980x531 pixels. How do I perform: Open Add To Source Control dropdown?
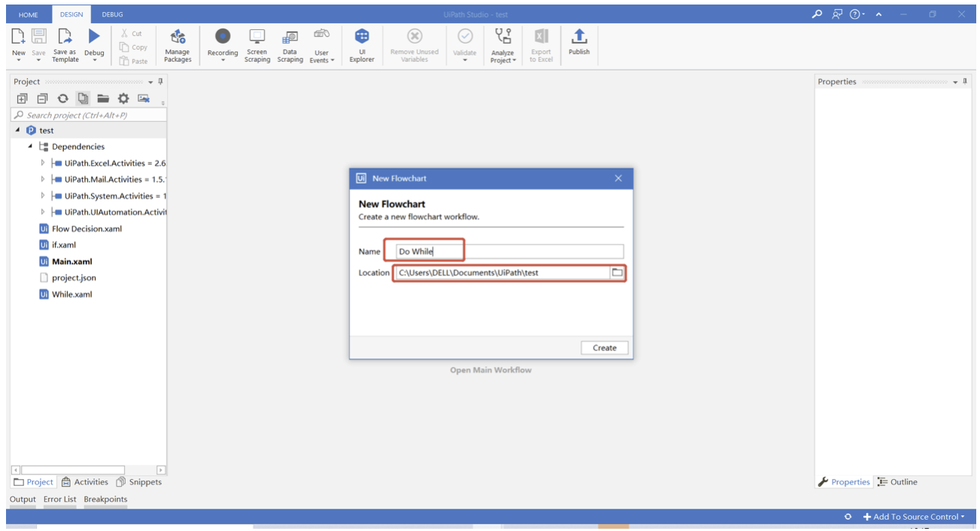[x=914, y=517]
